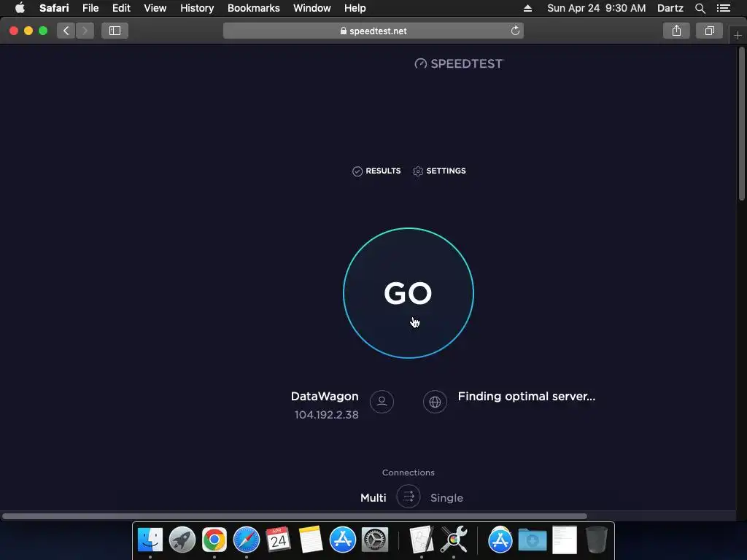The height and width of the screenshot is (560, 747).
Task: Open the document stack in the Dock
Action: coord(565,540)
